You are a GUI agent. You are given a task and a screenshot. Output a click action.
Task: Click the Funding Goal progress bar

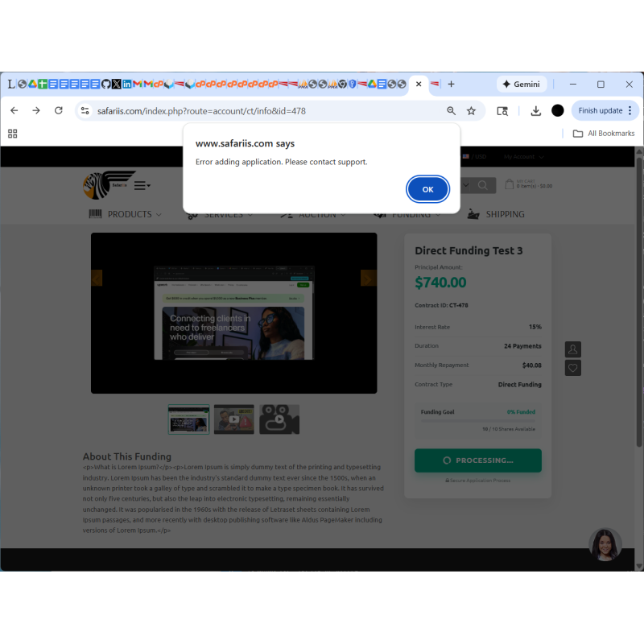477,419
